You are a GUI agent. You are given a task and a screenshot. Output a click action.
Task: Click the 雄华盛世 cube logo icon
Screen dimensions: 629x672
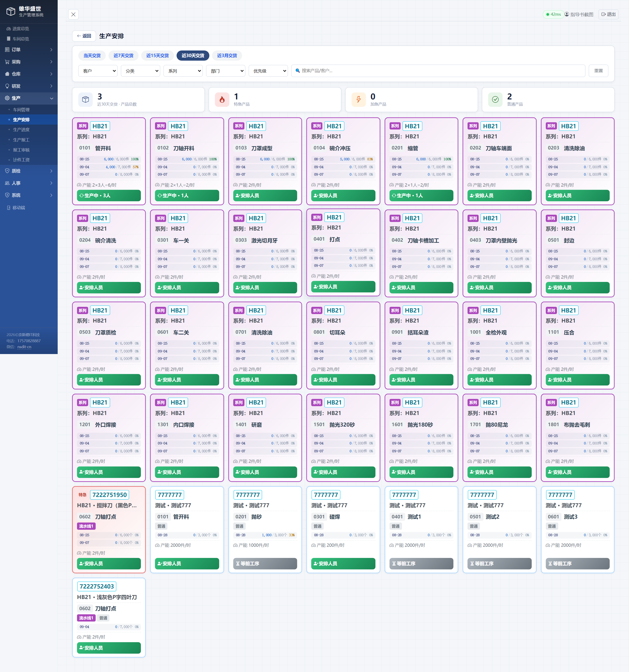(11, 12)
